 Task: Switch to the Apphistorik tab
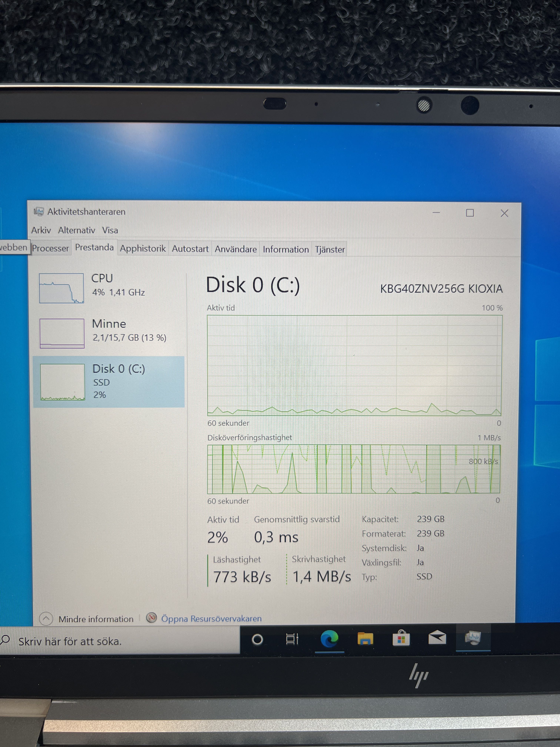coord(143,249)
